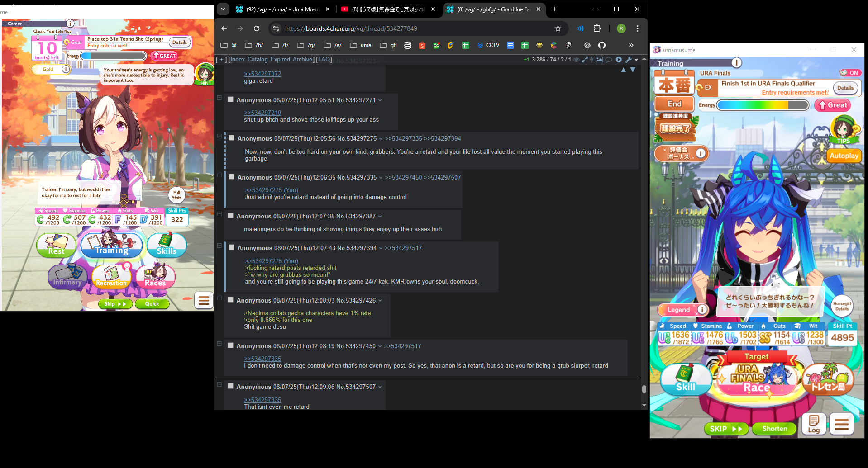
Task: Tick checkbox of post No.534297271
Action: pyautogui.click(x=230, y=99)
